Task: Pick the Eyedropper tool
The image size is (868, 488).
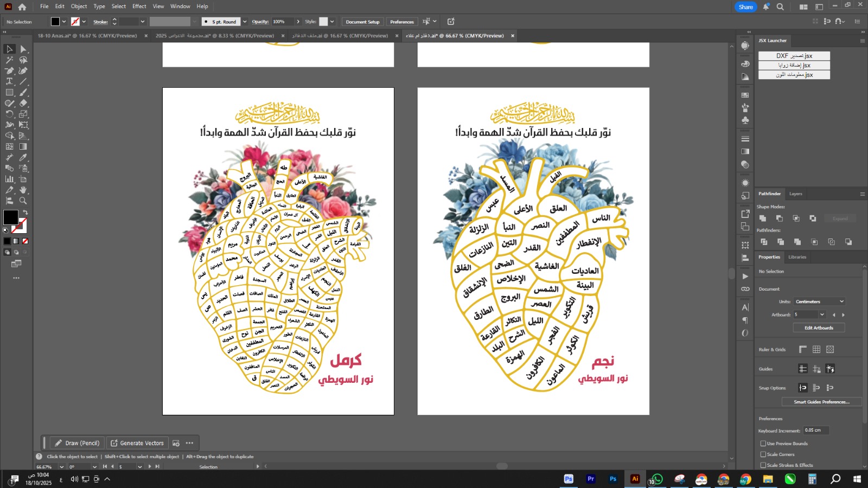Action: click(x=23, y=157)
